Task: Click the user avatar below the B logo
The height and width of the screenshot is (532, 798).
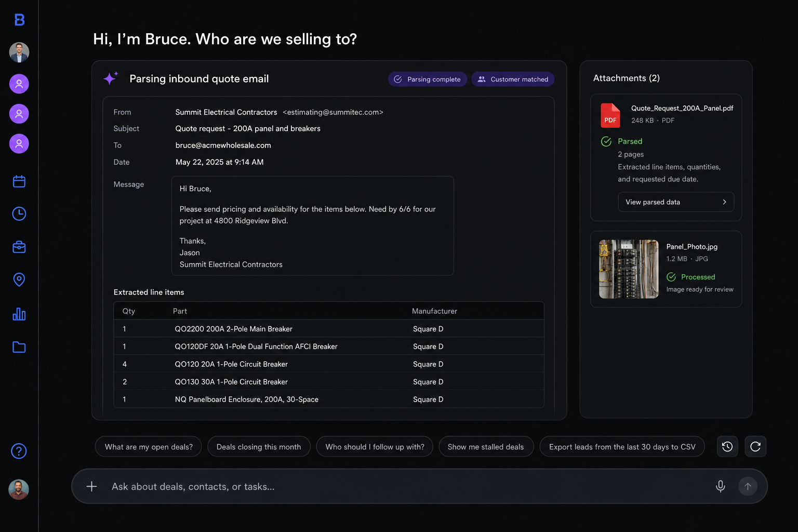Action: [x=19, y=52]
